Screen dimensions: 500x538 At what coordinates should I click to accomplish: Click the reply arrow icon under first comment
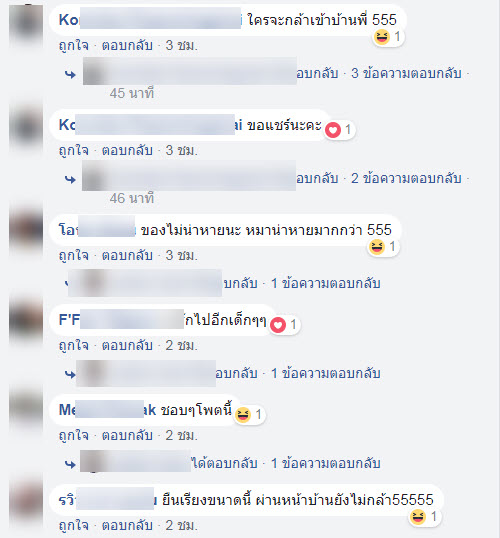(x=70, y=74)
